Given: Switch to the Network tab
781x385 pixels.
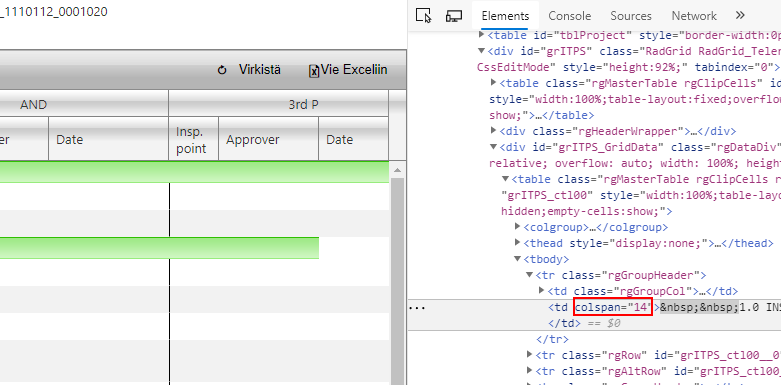Looking at the screenshot, I should pyautogui.click(x=694, y=16).
